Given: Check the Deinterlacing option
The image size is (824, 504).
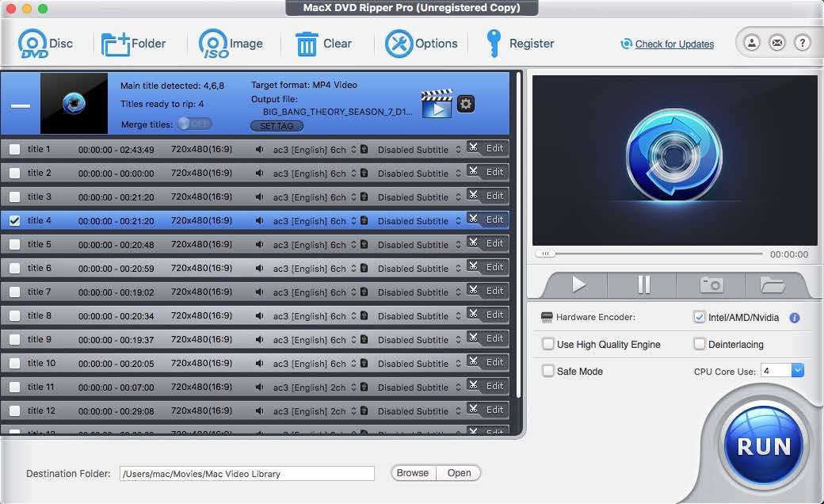Looking at the screenshot, I should [700, 344].
